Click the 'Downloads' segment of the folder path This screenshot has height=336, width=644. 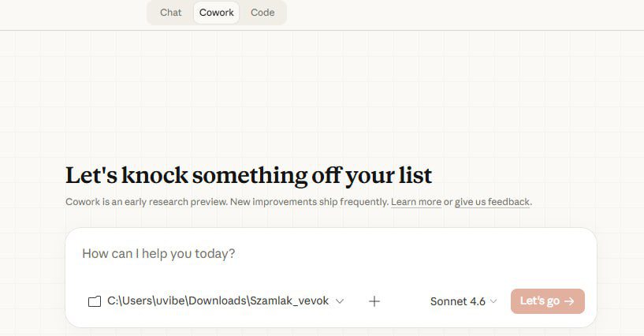[x=218, y=301]
